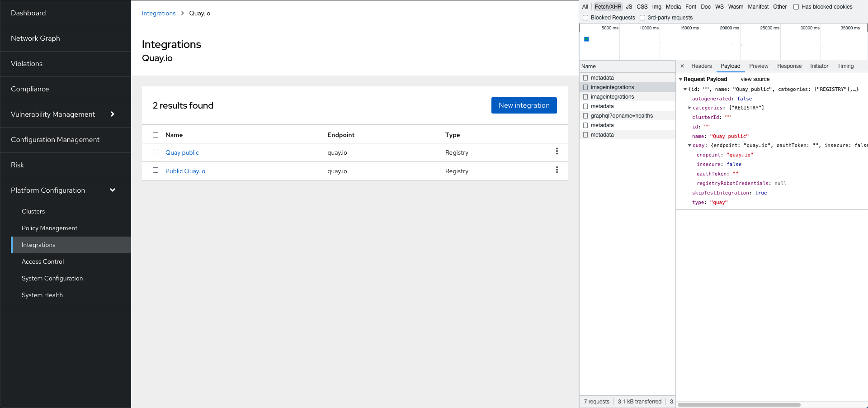This screenshot has width=868, height=408.
Task: Expand the categories array in payload
Action: tap(690, 108)
